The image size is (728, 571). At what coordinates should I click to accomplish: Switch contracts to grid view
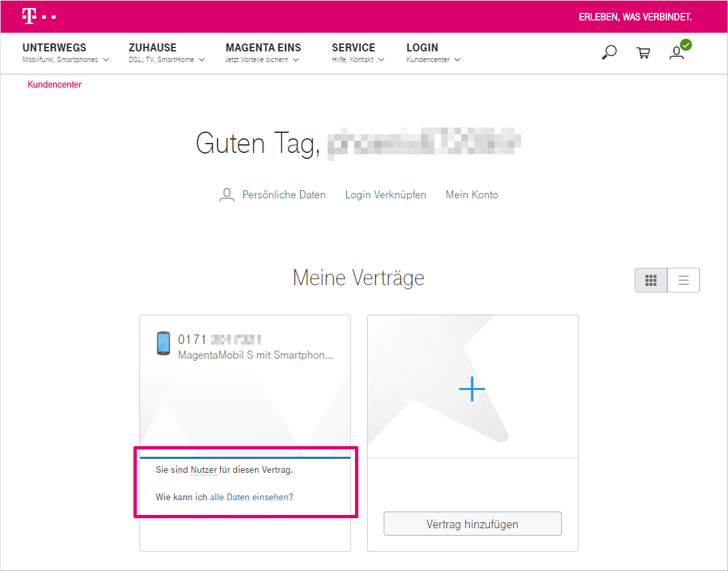tap(651, 280)
